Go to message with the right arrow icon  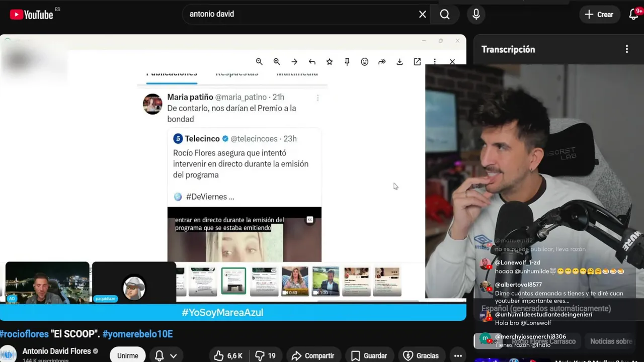[x=294, y=62]
